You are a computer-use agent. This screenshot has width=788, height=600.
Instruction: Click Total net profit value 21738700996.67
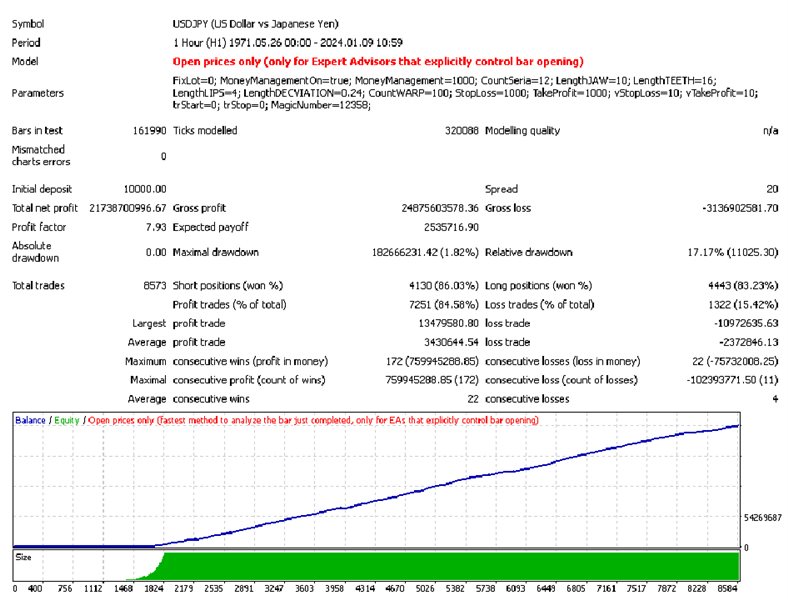tap(128, 208)
